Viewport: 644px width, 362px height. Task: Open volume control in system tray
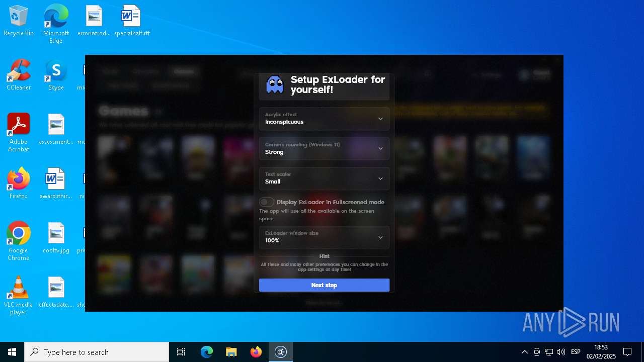tap(561, 352)
